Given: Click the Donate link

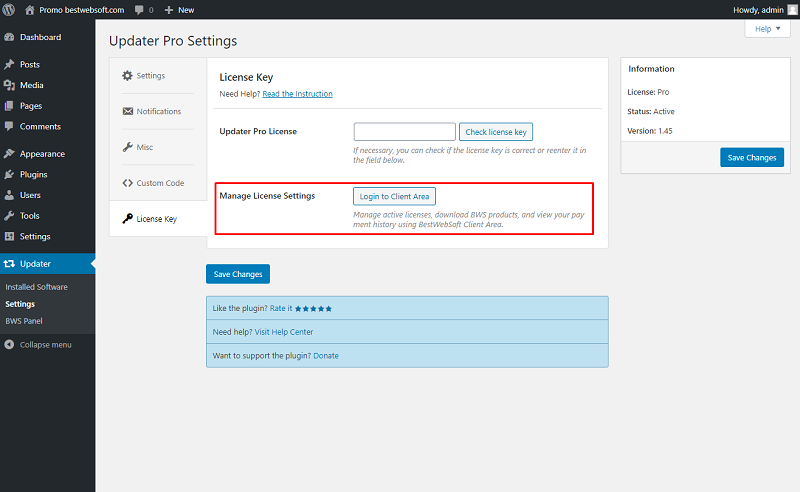Looking at the screenshot, I should (x=326, y=356).
